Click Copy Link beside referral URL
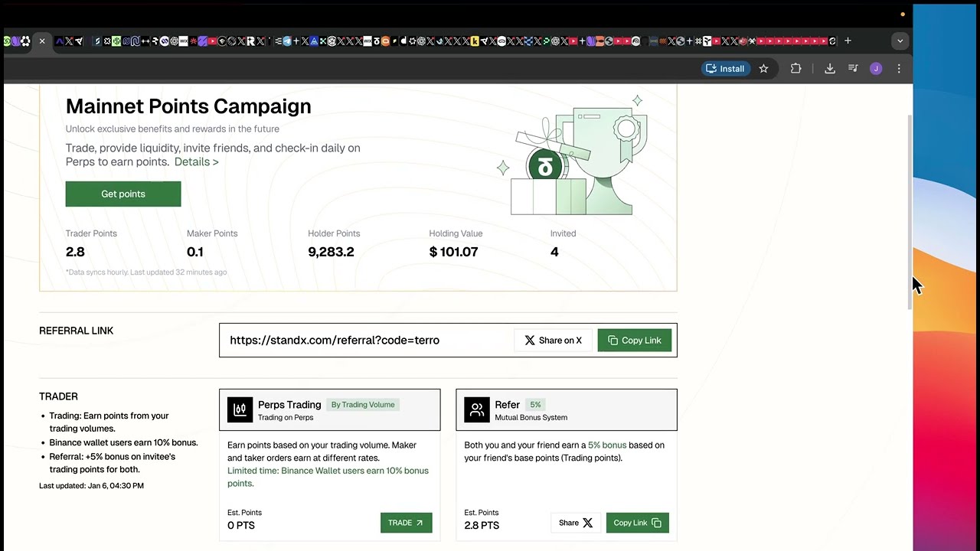 (x=635, y=341)
